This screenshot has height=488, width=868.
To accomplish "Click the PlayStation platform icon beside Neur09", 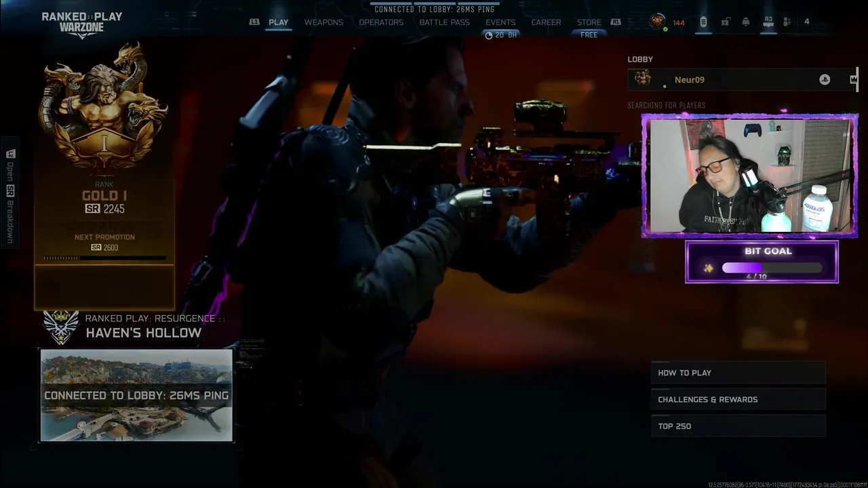I will tap(825, 79).
